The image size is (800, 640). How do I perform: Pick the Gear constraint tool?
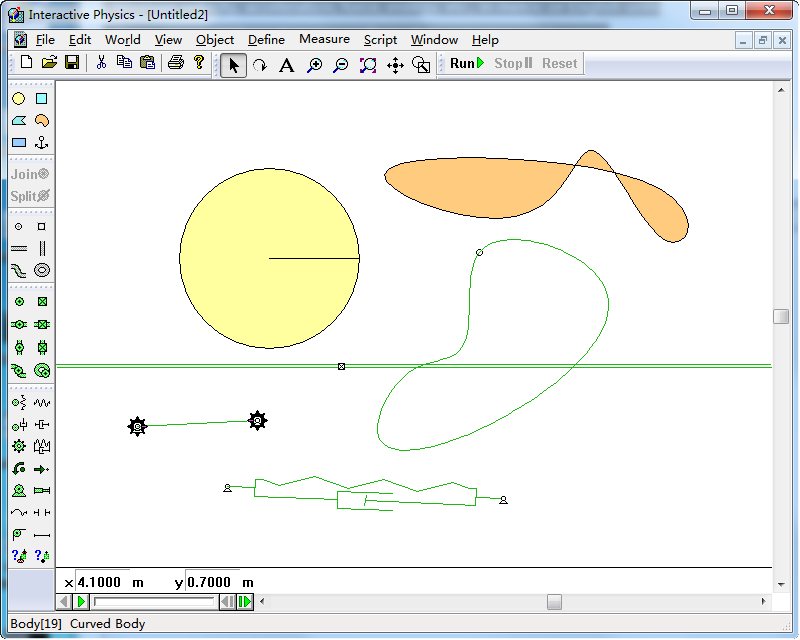[19, 446]
